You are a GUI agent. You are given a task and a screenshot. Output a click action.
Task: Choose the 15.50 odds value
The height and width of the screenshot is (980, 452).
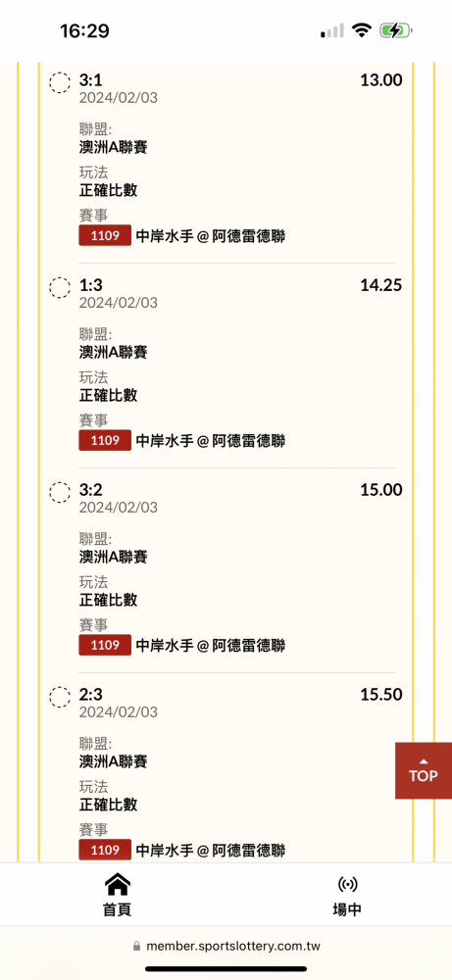381,695
